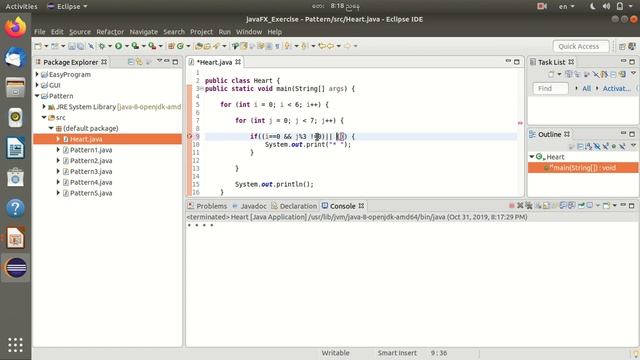640x360 pixels.
Task: Click the Collapse All icon in the Outline toolbar
Action: 580,146
